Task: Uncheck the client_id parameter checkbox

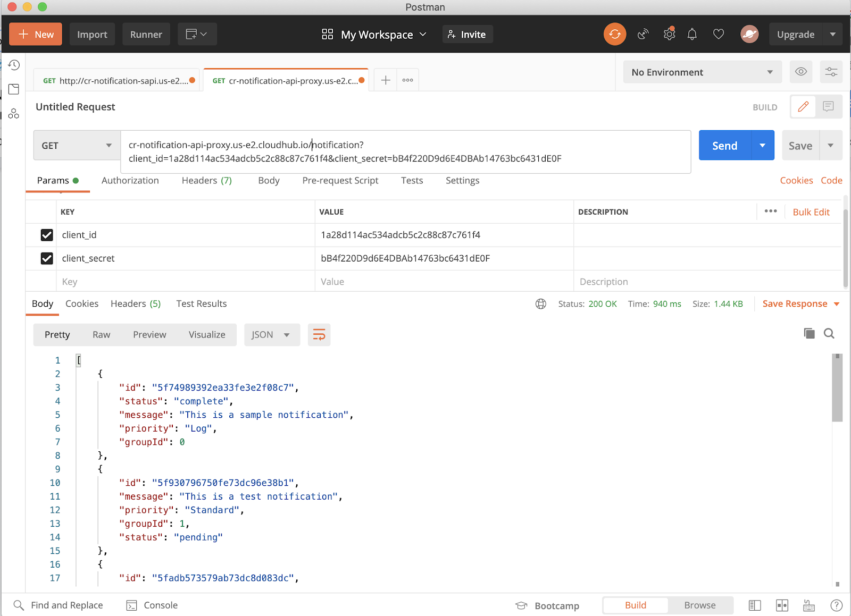Action: 47,235
